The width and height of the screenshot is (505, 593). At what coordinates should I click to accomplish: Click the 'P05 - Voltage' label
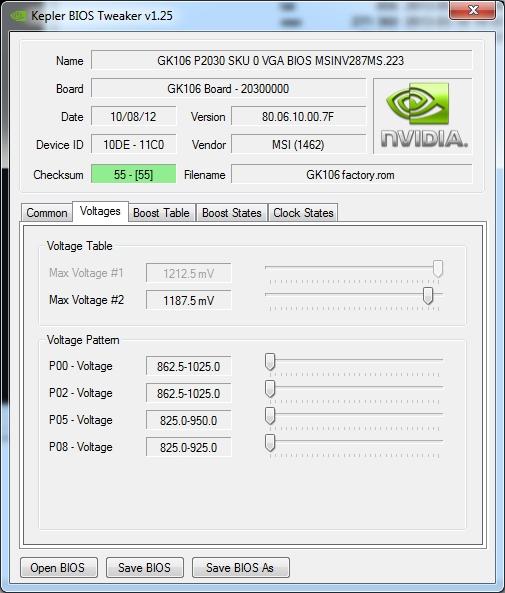click(x=81, y=420)
